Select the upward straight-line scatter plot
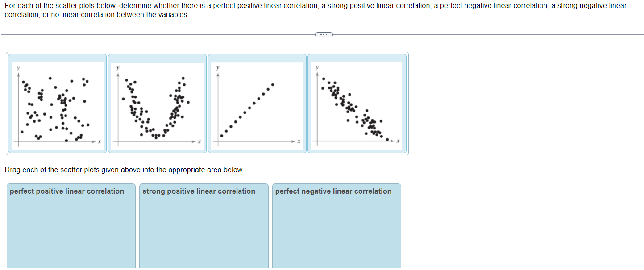The width and height of the screenshot is (644, 270). (x=257, y=104)
